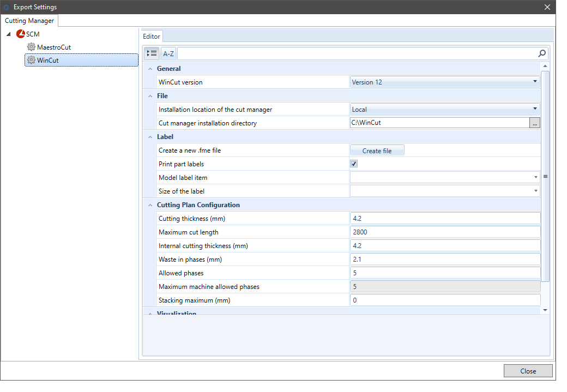Viewport: 567px width, 392px height.
Task: Browse for the installation directory
Action: click(x=534, y=123)
